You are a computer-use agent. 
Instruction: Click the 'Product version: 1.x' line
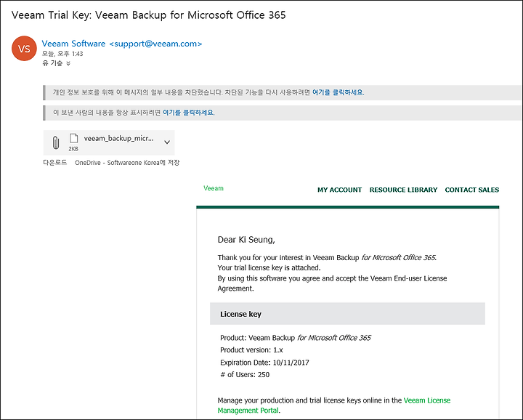pos(251,350)
